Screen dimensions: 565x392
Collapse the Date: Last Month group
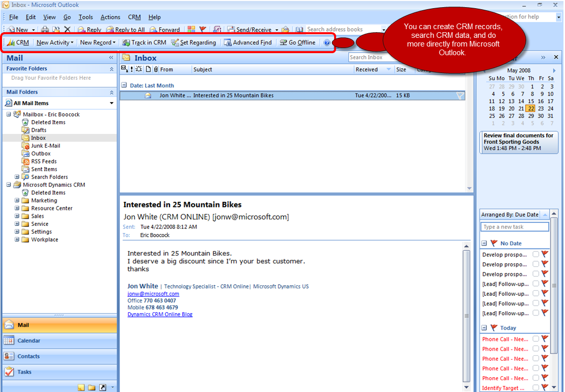[124, 85]
